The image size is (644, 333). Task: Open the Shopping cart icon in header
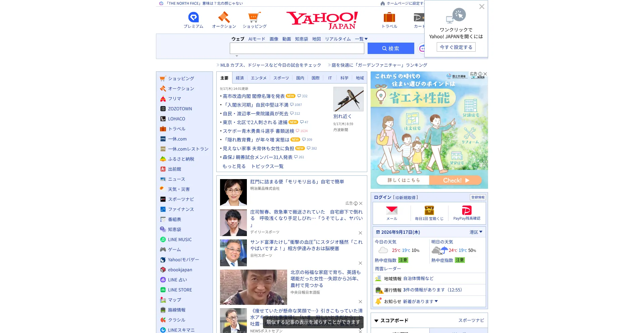[x=254, y=17]
